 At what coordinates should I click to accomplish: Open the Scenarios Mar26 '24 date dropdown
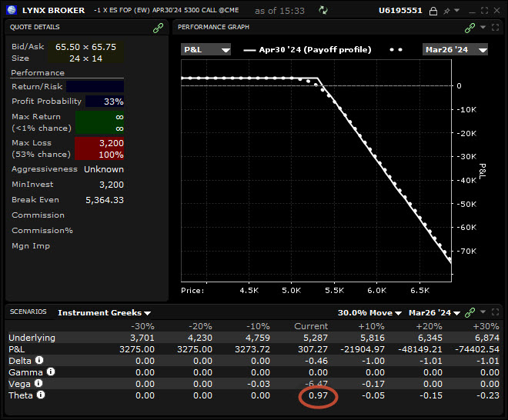(434, 312)
